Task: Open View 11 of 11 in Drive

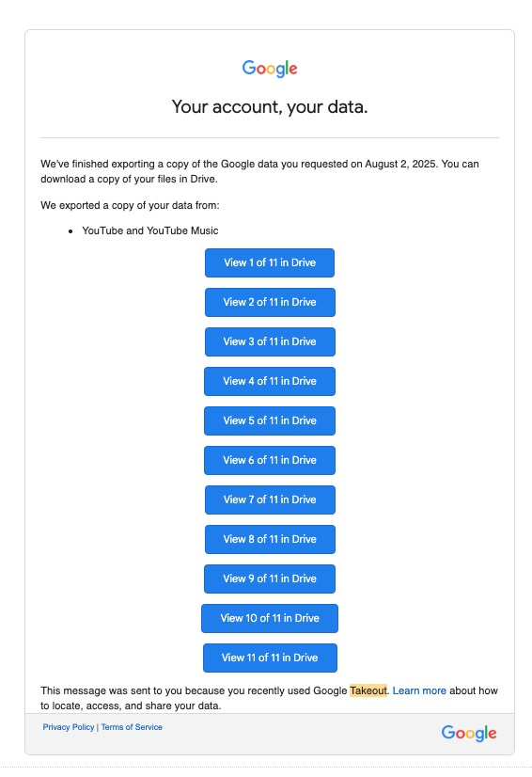Action: point(270,658)
